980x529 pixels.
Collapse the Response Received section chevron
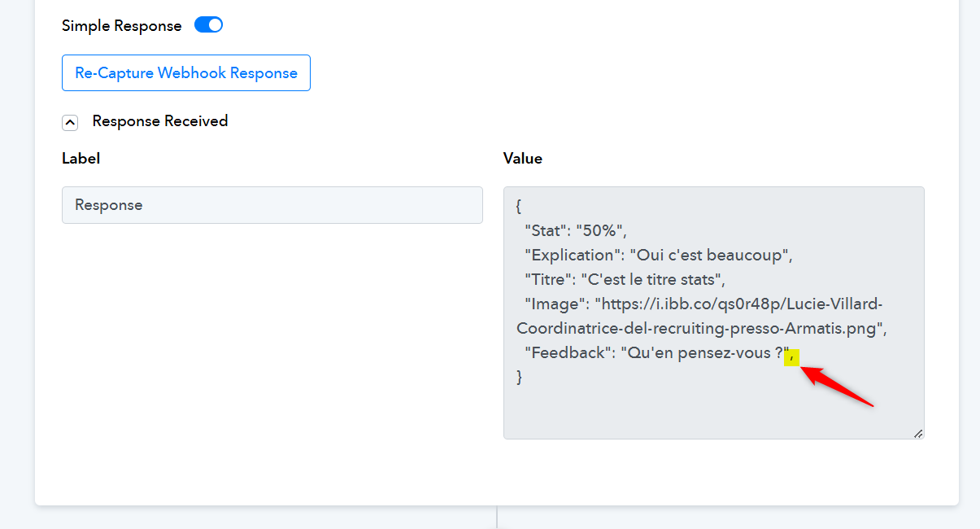[x=70, y=122]
